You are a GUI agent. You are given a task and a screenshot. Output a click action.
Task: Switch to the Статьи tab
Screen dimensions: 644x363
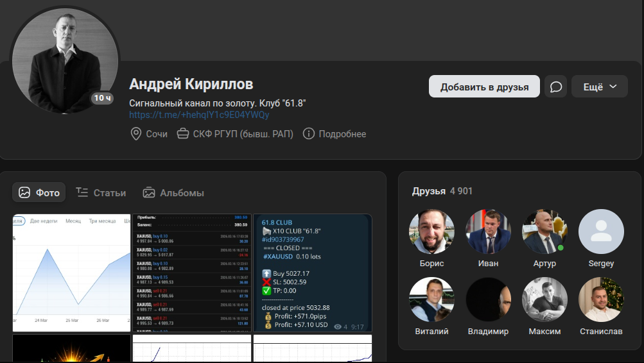pyautogui.click(x=101, y=192)
